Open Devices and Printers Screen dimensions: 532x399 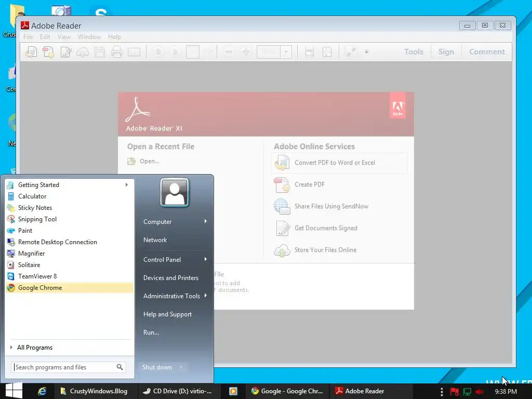[x=170, y=278]
